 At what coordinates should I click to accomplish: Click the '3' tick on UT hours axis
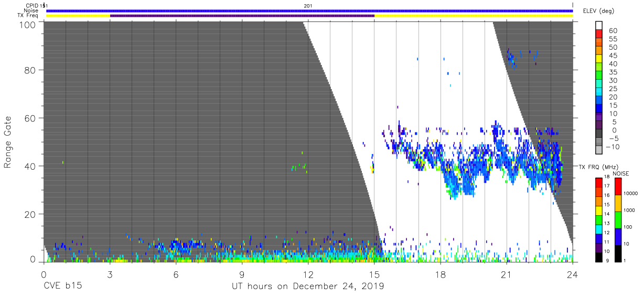coord(110,274)
